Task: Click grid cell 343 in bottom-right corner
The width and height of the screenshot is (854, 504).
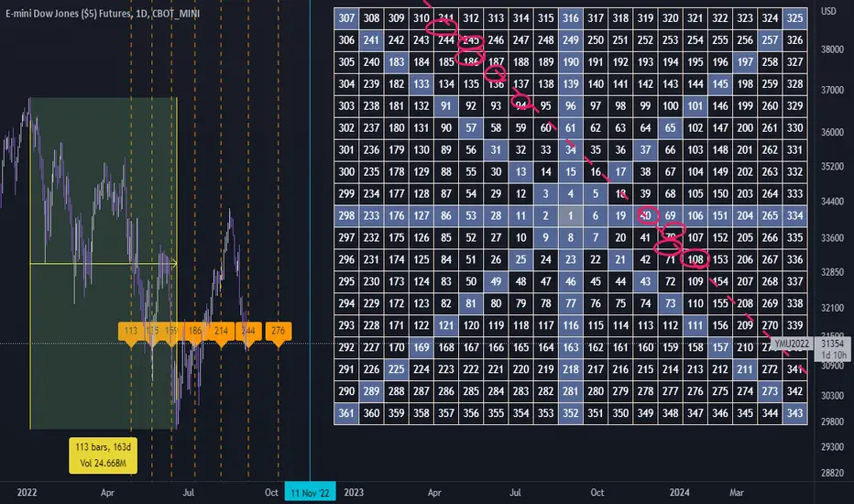Action: pyautogui.click(x=794, y=413)
